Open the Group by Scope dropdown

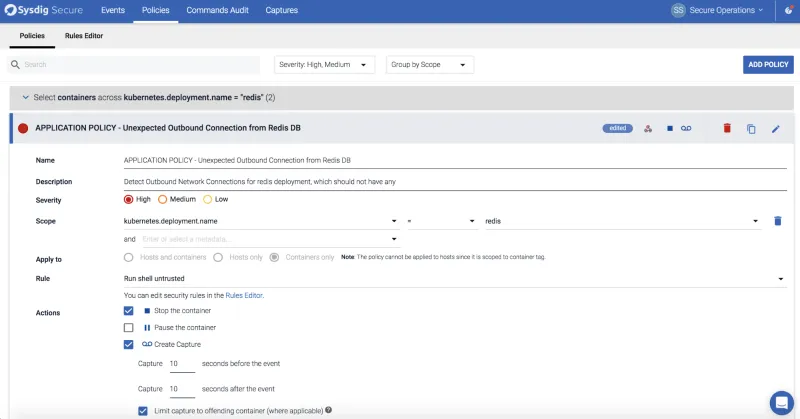point(429,65)
